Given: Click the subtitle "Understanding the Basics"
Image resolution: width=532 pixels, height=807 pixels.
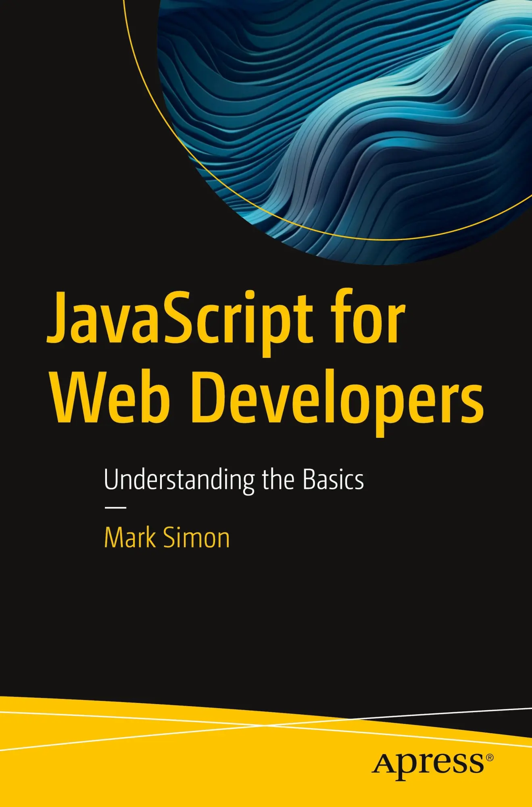Looking at the screenshot, I should click(x=234, y=480).
